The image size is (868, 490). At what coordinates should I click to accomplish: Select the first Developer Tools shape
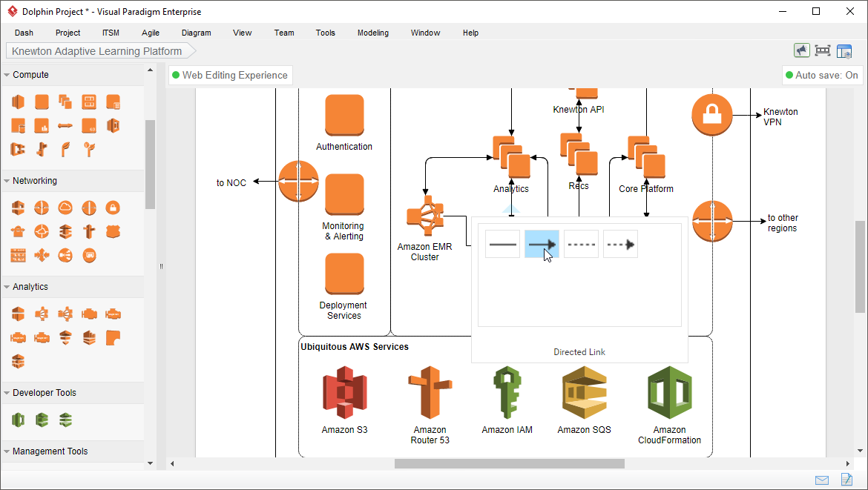click(18, 420)
